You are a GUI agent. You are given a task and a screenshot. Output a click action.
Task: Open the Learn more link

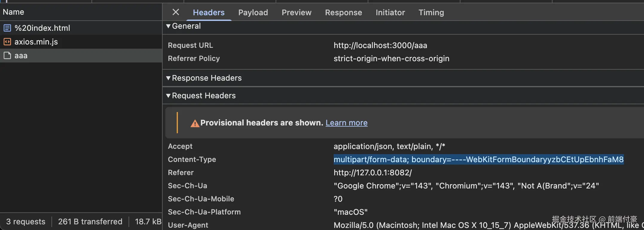(x=346, y=123)
